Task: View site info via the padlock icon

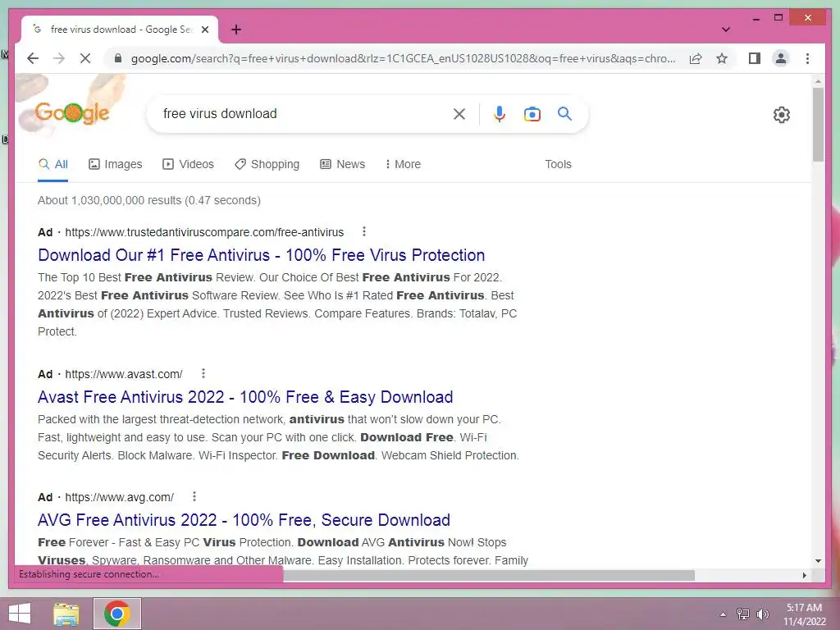Action: [x=118, y=58]
